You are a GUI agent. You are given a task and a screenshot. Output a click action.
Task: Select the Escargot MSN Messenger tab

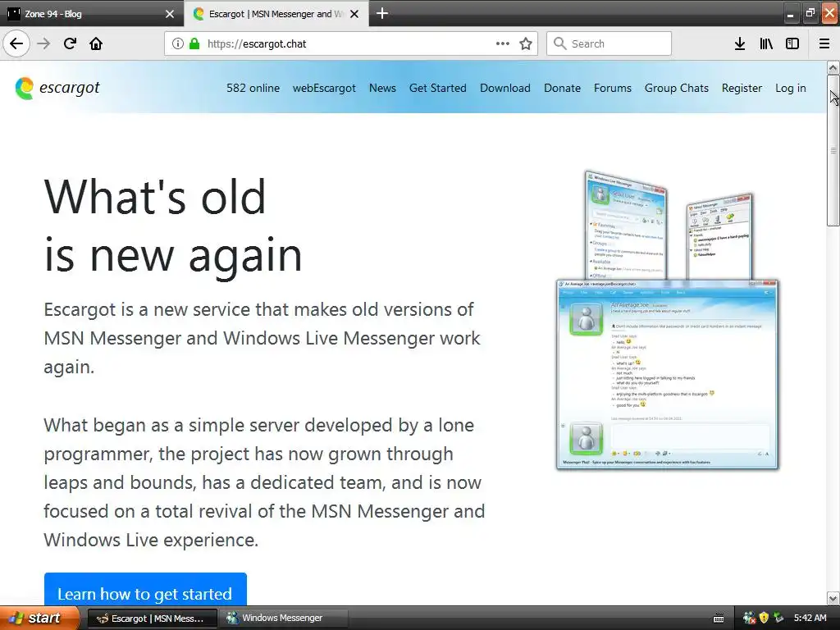pos(276,13)
